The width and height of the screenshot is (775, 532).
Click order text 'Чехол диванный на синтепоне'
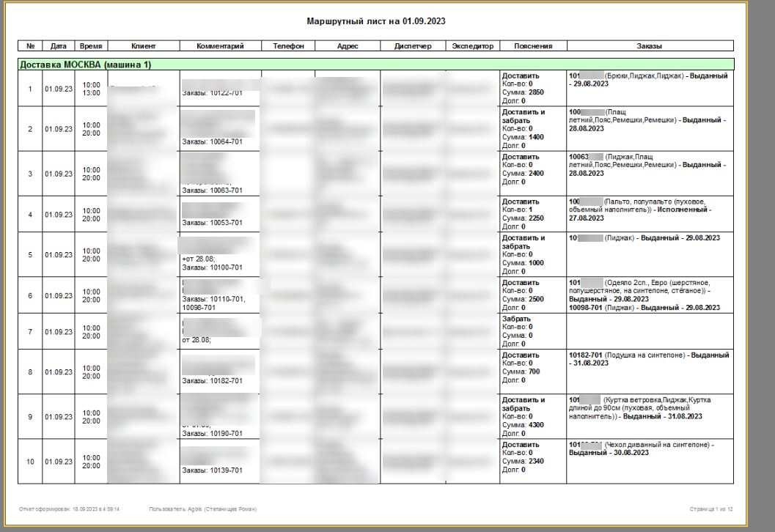656,445
